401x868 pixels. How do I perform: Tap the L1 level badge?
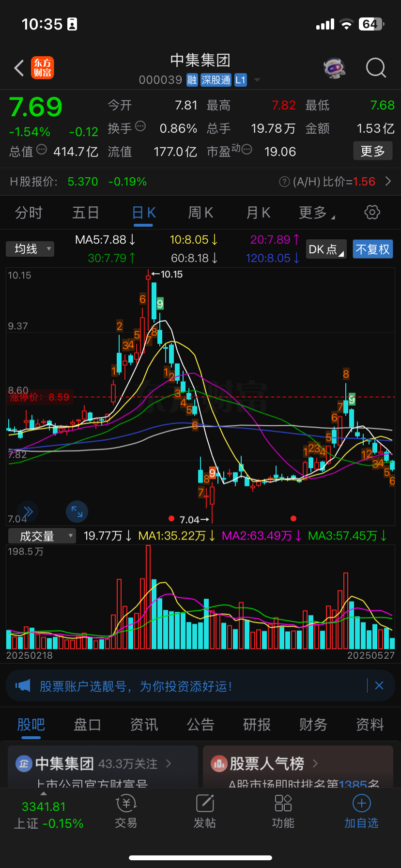pos(241,80)
